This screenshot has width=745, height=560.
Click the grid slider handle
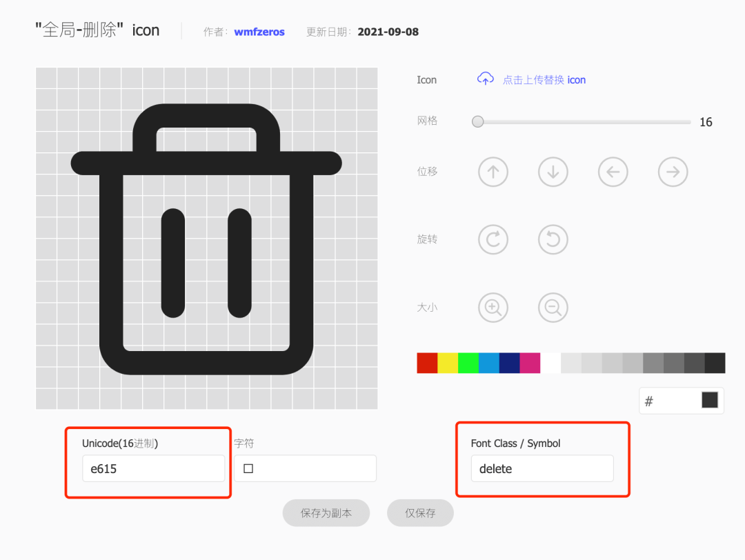[477, 121]
